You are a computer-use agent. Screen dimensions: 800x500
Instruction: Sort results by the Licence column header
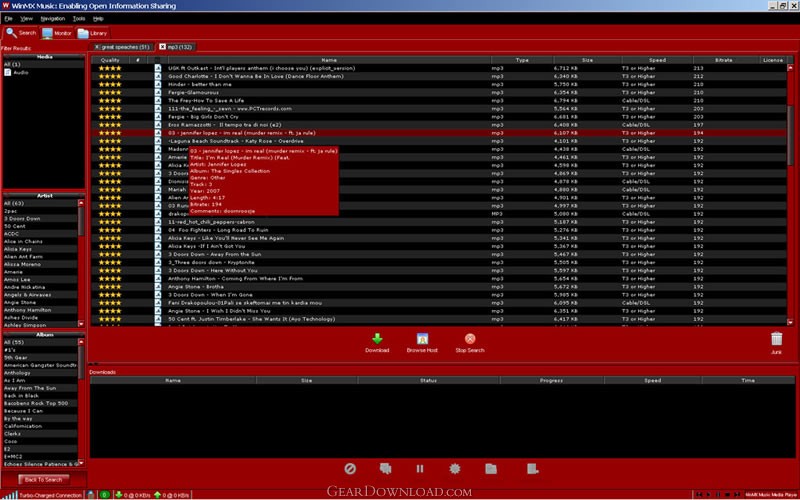pos(773,60)
